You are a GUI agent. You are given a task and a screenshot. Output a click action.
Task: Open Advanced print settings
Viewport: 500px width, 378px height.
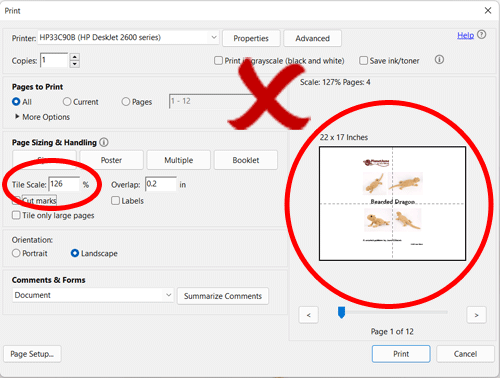click(x=313, y=38)
